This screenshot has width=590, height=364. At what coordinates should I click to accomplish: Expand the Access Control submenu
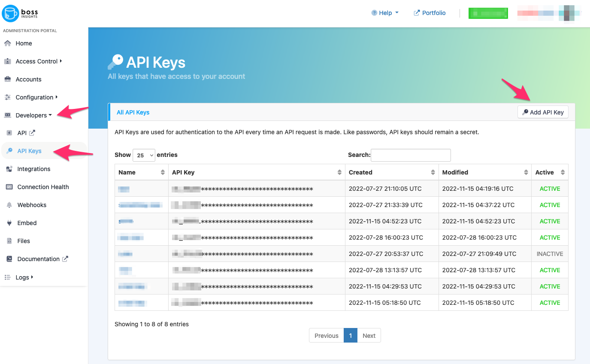tap(39, 61)
